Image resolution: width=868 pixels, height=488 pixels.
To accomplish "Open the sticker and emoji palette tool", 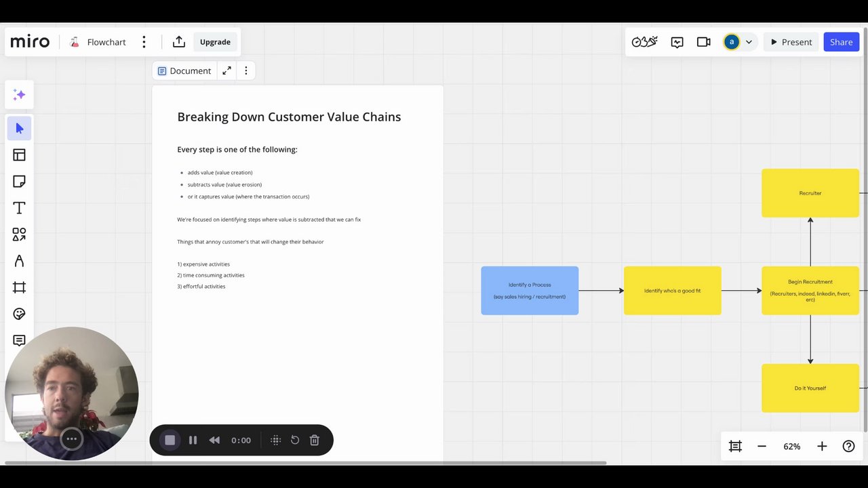I will click(x=19, y=314).
